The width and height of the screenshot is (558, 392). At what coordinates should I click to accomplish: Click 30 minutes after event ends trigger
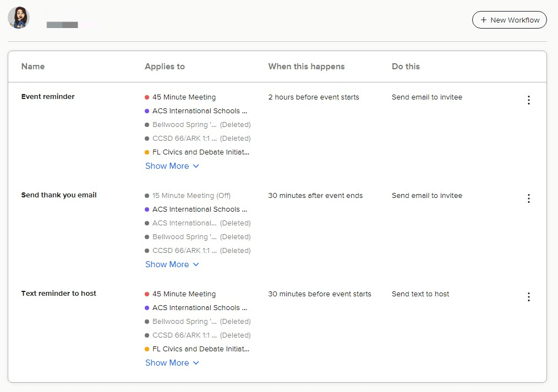315,196
